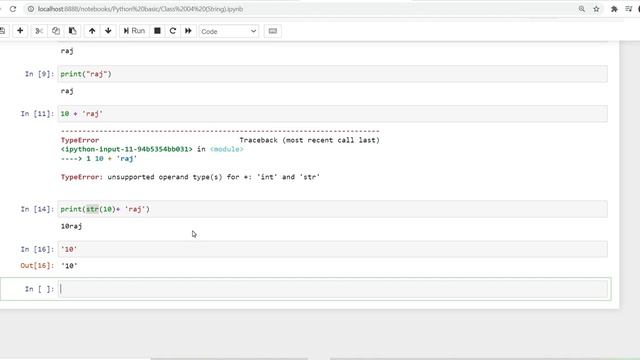Click the In [9]: prompt label

point(39,74)
